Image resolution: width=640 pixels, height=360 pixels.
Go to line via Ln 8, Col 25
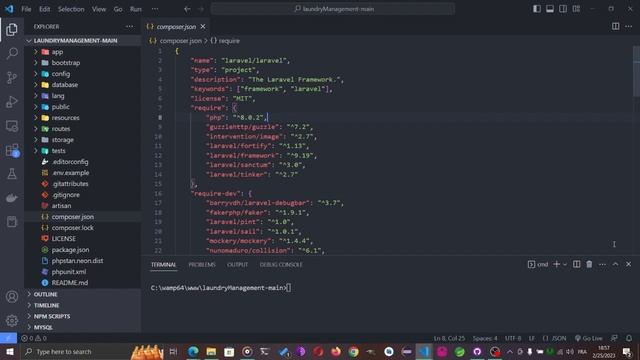point(449,338)
